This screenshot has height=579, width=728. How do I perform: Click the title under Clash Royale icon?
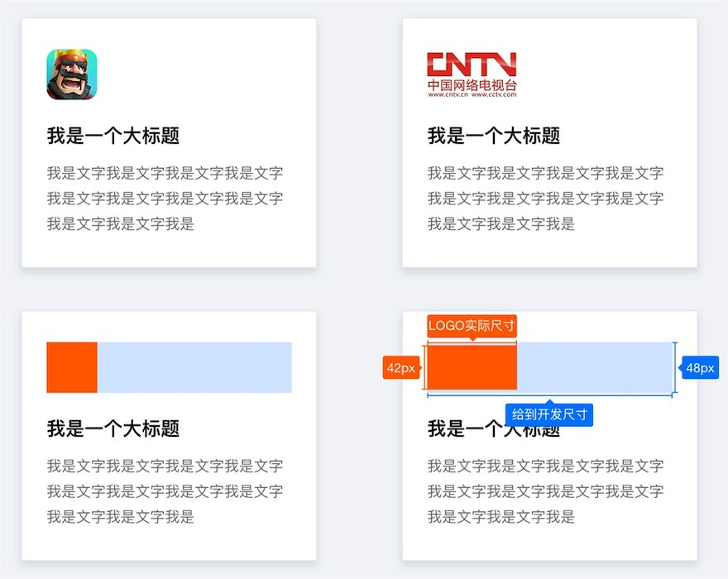point(113,136)
